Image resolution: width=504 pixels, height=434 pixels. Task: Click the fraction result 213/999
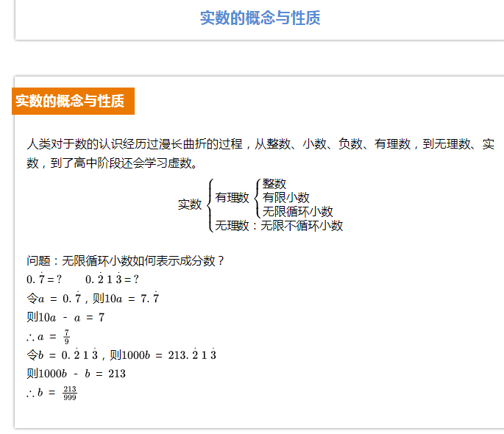[x=69, y=393]
